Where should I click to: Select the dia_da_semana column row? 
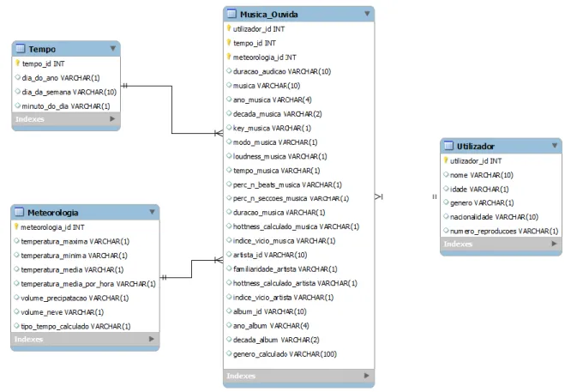66,92
